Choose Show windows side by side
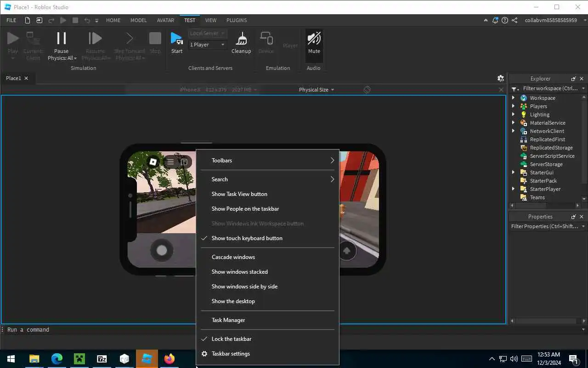The height and width of the screenshot is (368, 588). pos(267,287)
